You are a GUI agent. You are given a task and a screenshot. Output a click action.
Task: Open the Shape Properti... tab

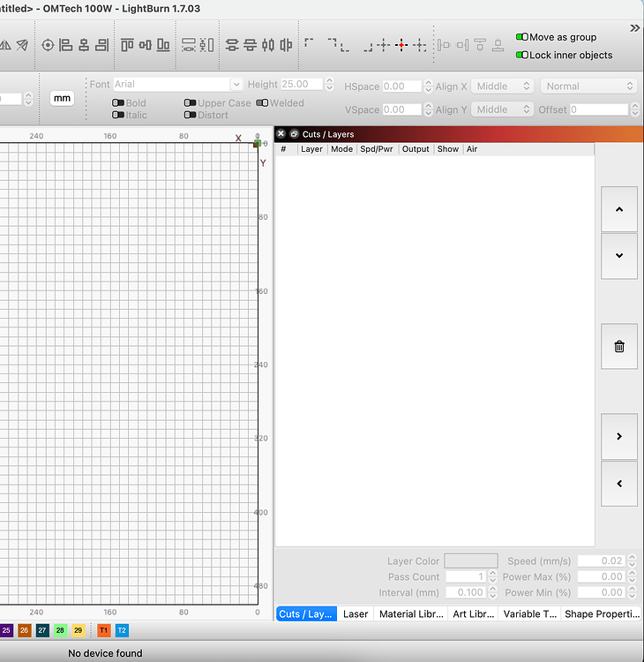click(602, 613)
